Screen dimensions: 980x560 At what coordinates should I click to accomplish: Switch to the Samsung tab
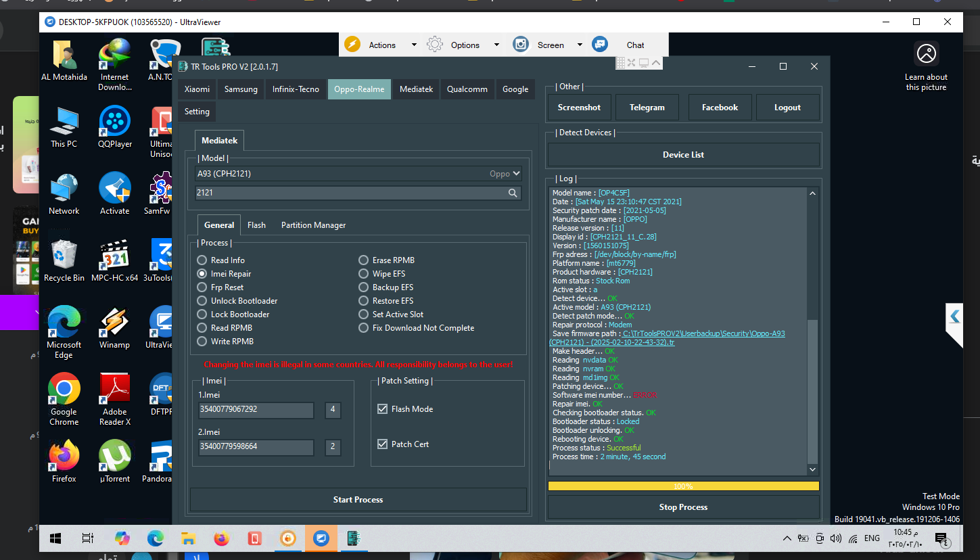pyautogui.click(x=241, y=89)
